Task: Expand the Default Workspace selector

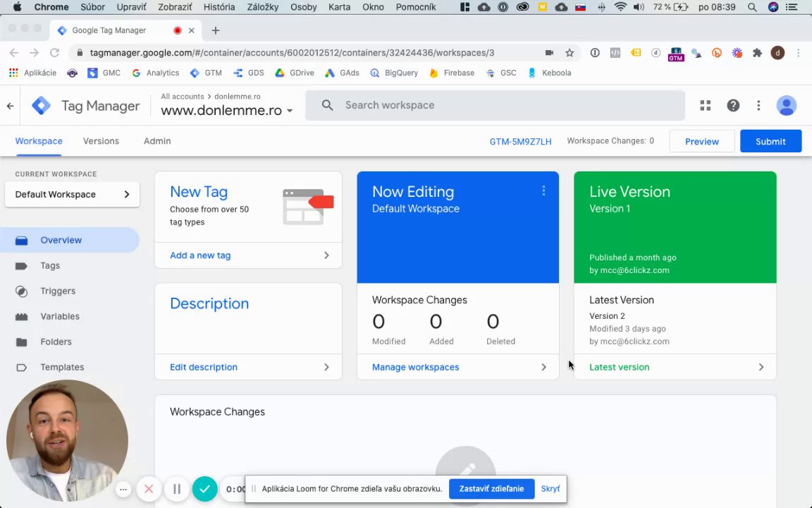Action: point(72,195)
